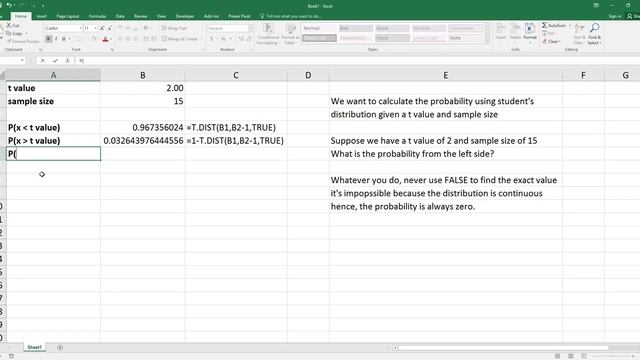This screenshot has height=360, width=640.
Task: Open the Name Box dropdown
Action: 22,60
